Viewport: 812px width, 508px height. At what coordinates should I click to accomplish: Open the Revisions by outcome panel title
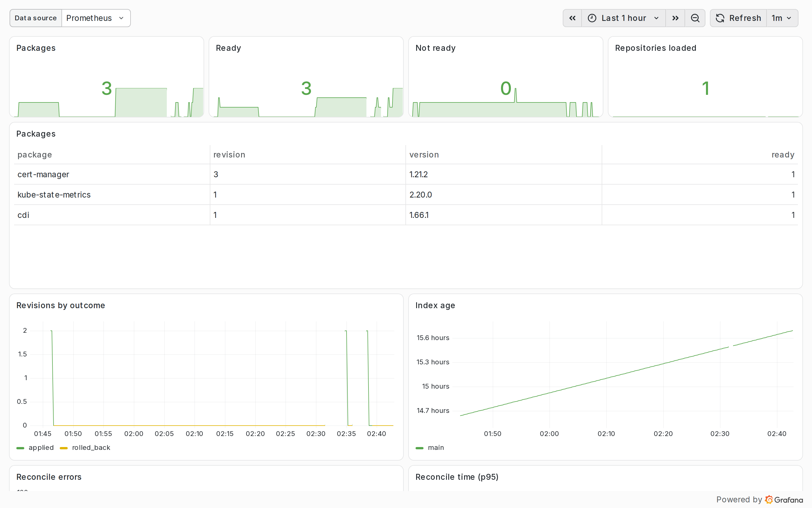coord(60,305)
